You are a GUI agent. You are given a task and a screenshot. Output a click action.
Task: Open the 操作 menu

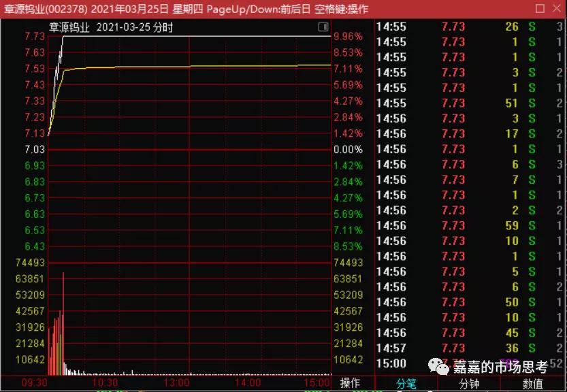tap(350, 383)
